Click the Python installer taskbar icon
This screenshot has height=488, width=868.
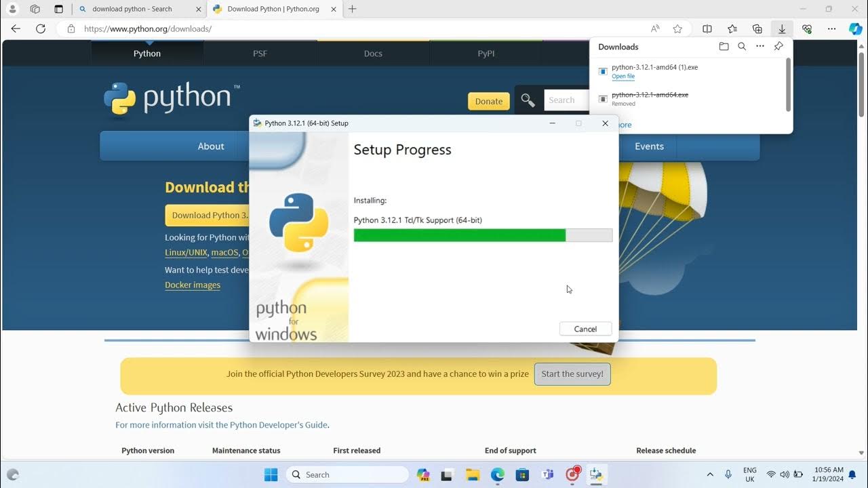tap(597, 474)
